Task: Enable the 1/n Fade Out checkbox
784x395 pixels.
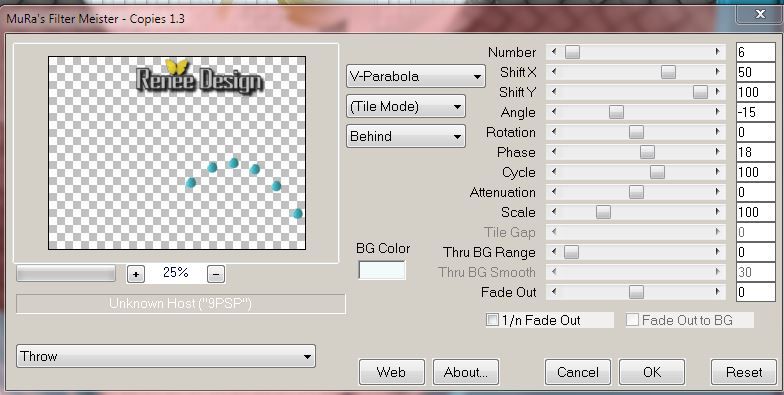Action: [x=492, y=320]
